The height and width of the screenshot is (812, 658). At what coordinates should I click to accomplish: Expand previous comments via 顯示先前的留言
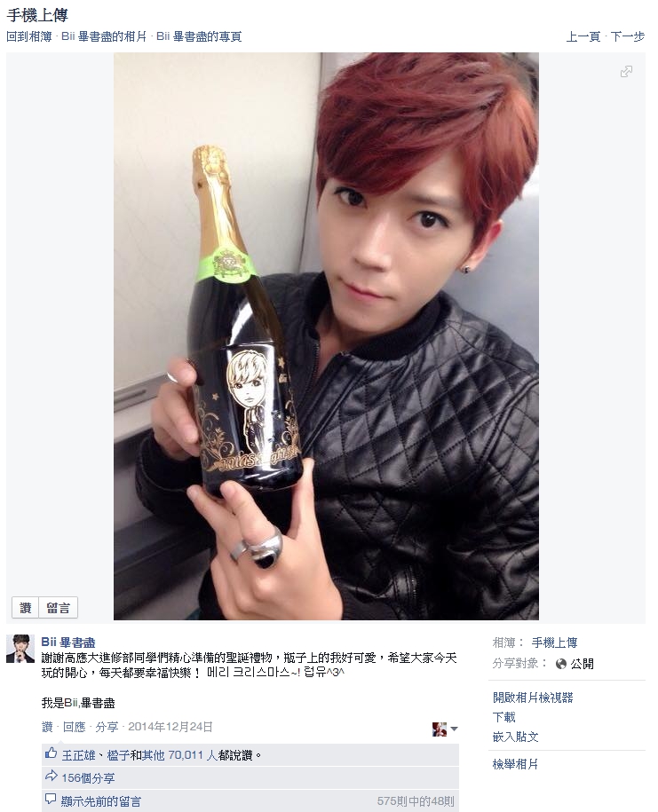pos(101,801)
